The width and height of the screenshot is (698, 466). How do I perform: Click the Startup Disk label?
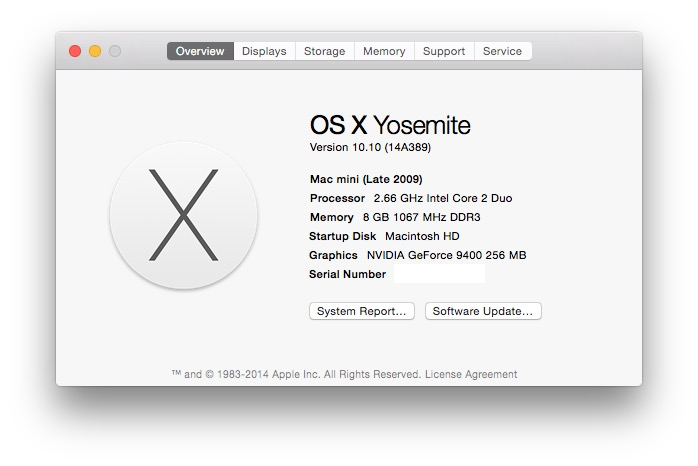pyautogui.click(x=342, y=236)
